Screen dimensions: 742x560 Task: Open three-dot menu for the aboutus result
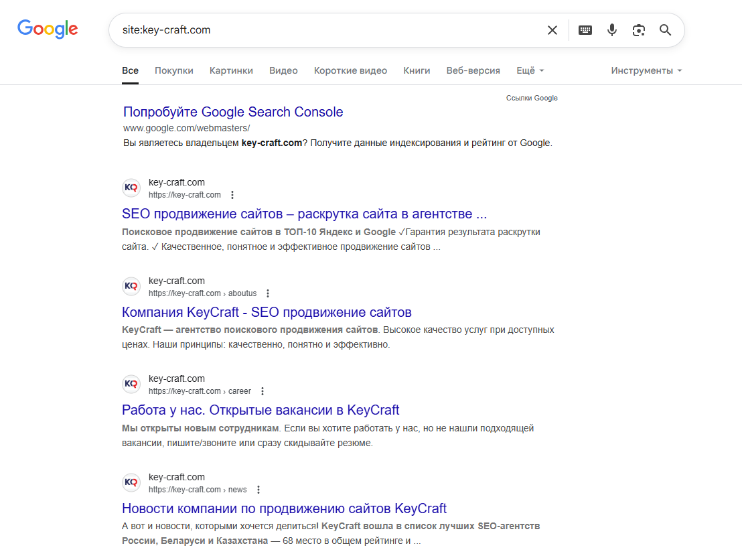(x=268, y=293)
